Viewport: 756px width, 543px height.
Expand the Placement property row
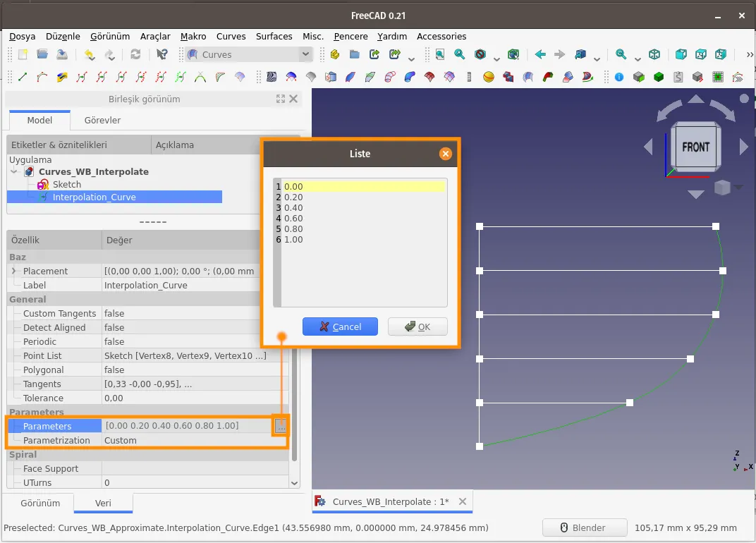(x=14, y=271)
